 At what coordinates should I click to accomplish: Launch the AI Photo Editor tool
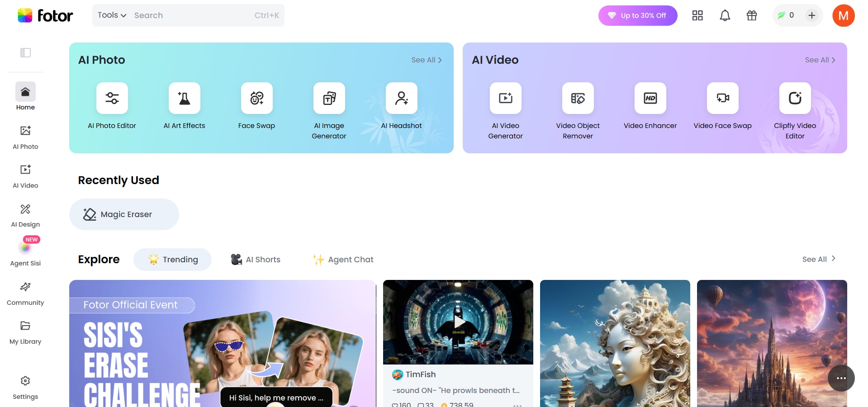pyautogui.click(x=112, y=106)
